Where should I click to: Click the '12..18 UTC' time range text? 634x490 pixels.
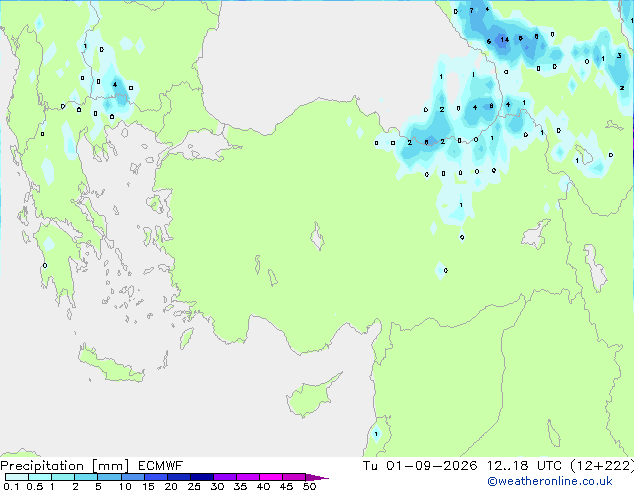coord(524,466)
